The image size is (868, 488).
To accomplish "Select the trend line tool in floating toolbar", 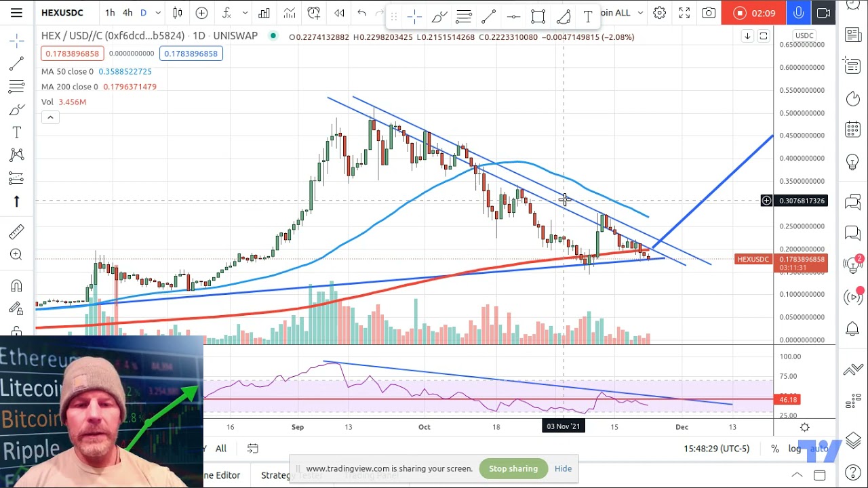I will coord(489,16).
